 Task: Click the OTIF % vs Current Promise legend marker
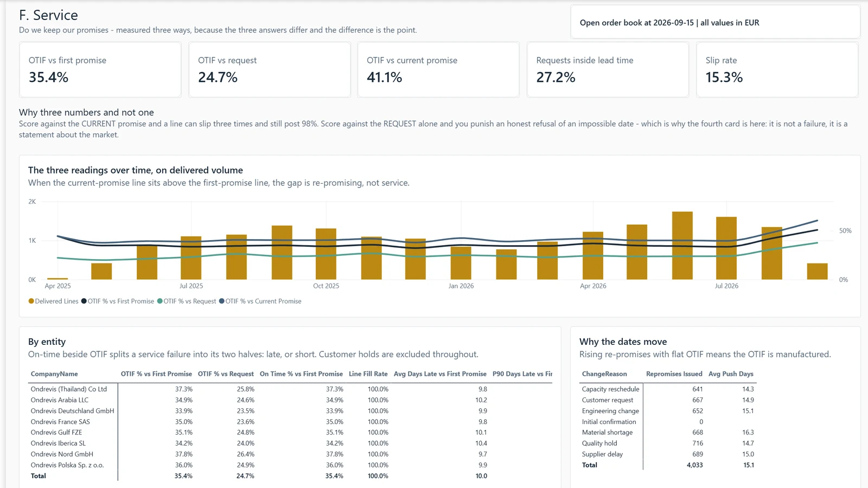(x=222, y=301)
